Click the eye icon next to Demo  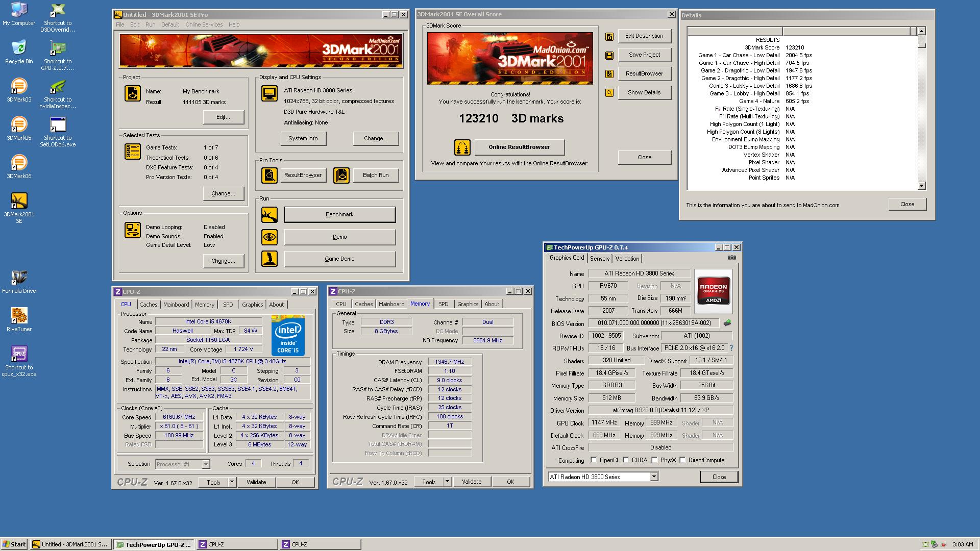click(x=269, y=237)
